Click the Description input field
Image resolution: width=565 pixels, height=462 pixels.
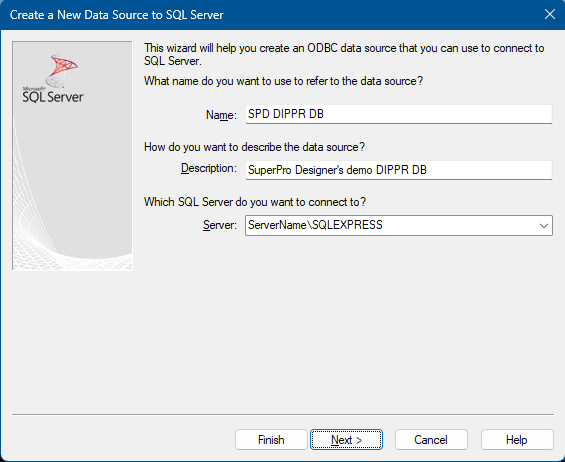399,170
